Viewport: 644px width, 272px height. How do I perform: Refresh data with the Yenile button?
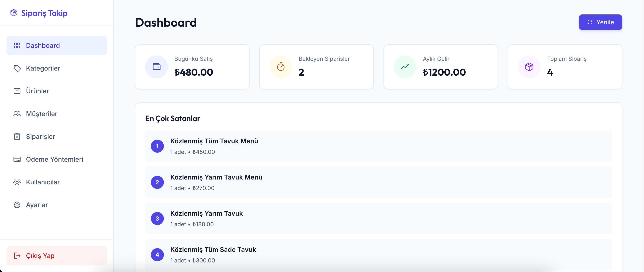tap(600, 22)
